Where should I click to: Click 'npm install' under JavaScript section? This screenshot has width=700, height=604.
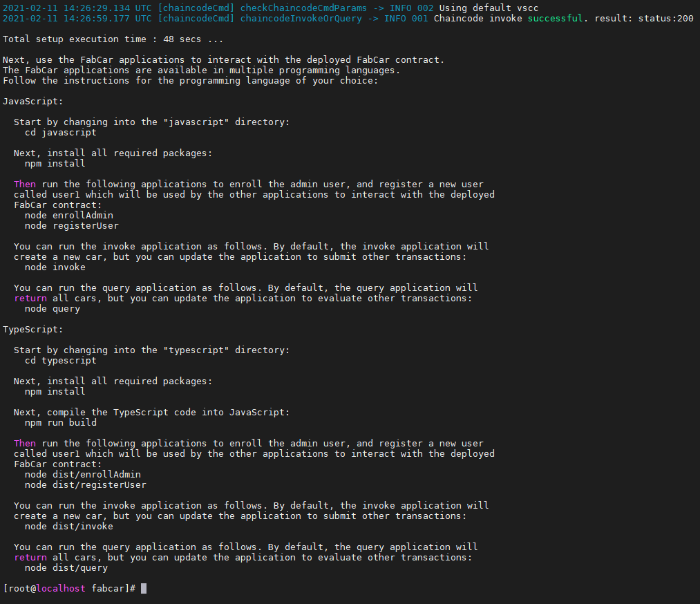tap(55, 164)
